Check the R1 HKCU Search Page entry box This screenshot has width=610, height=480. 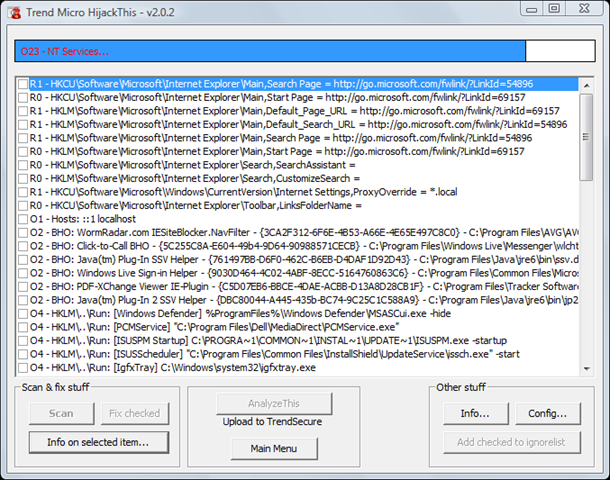(23, 84)
